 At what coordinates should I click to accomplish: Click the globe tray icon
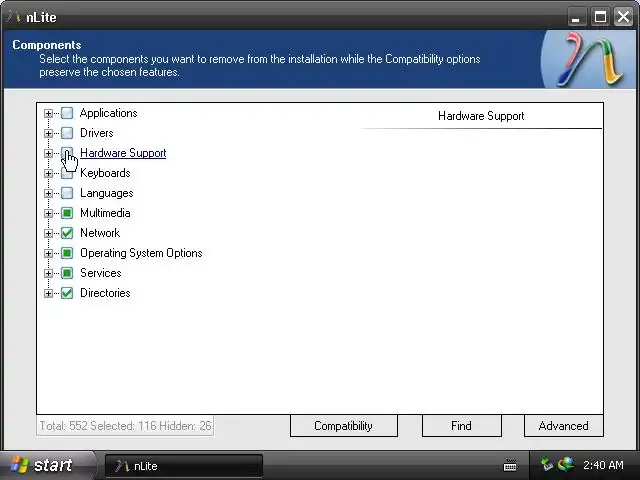pos(566,464)
